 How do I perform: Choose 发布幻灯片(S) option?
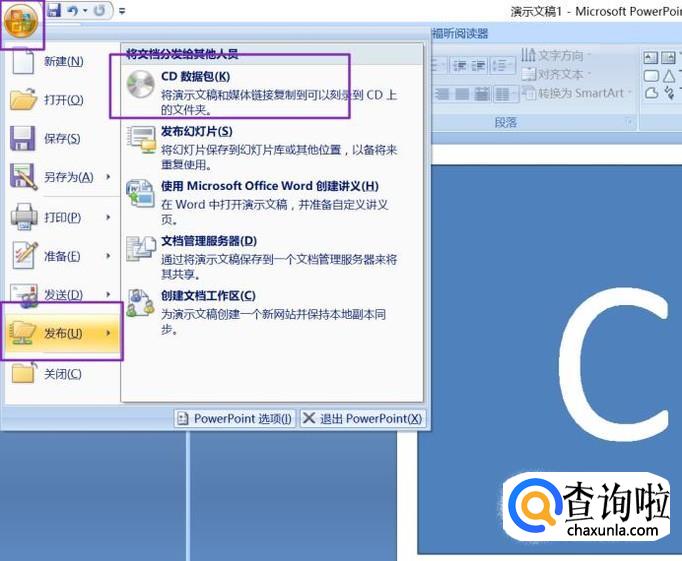click(272, 147)
